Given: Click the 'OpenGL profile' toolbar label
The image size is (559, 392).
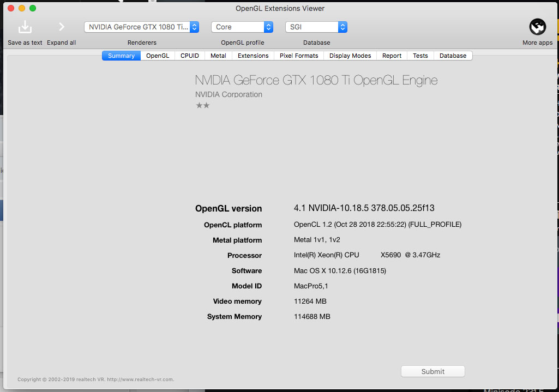Looking at the screenshot, I should click(x=243, y=43).
